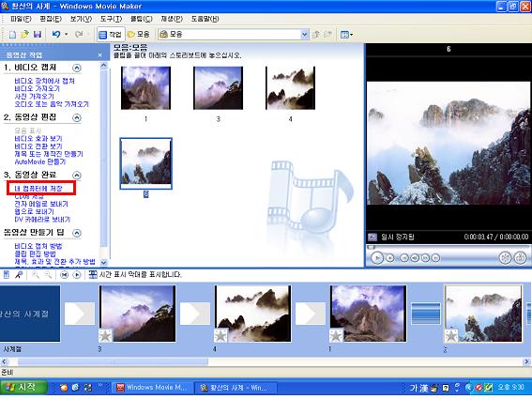
Task: Stop the preview playback
Action: pyautogui.click(x=390, y=258)
